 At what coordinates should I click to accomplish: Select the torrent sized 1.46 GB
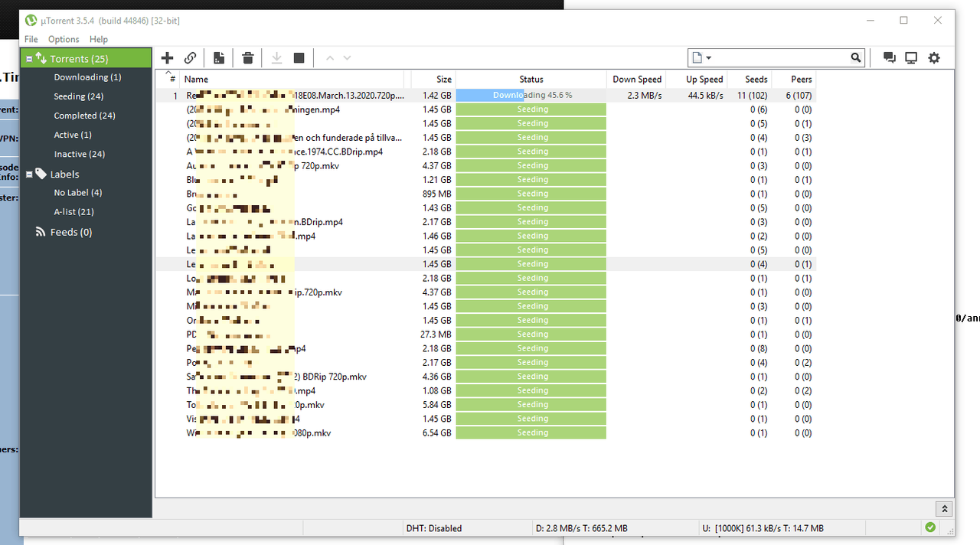[x=486, y=236]
